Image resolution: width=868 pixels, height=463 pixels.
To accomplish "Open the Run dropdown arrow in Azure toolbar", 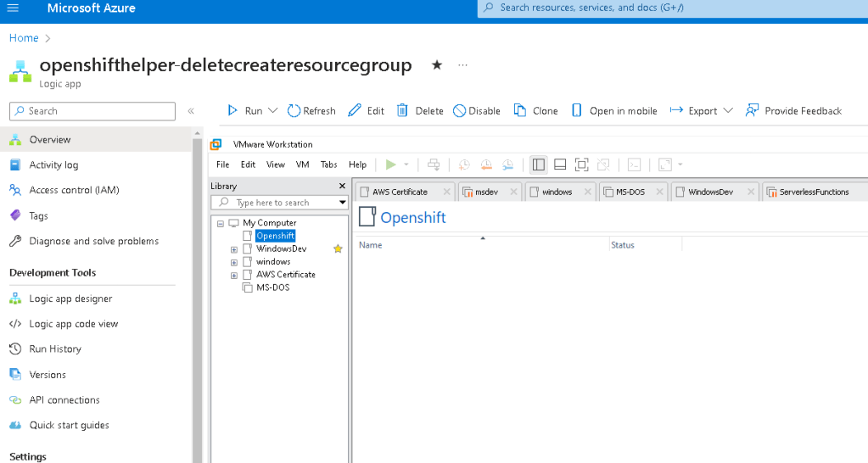I will pyautogui.click(x=272, y=110).
